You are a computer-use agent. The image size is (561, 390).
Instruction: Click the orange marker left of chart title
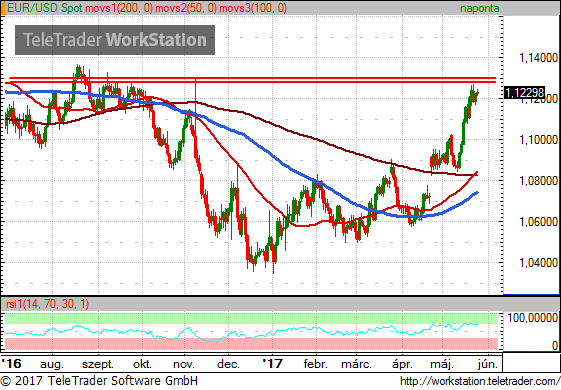pyautogui.click(x=3, y=8)
